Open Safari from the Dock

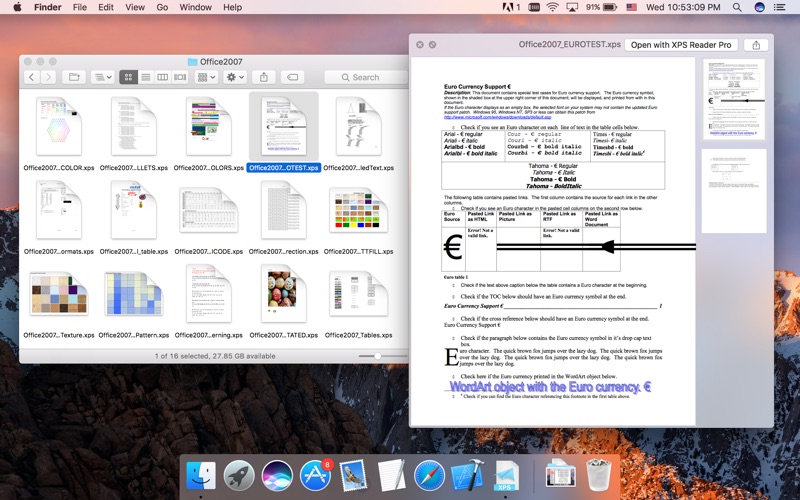[x=429, y=475]
